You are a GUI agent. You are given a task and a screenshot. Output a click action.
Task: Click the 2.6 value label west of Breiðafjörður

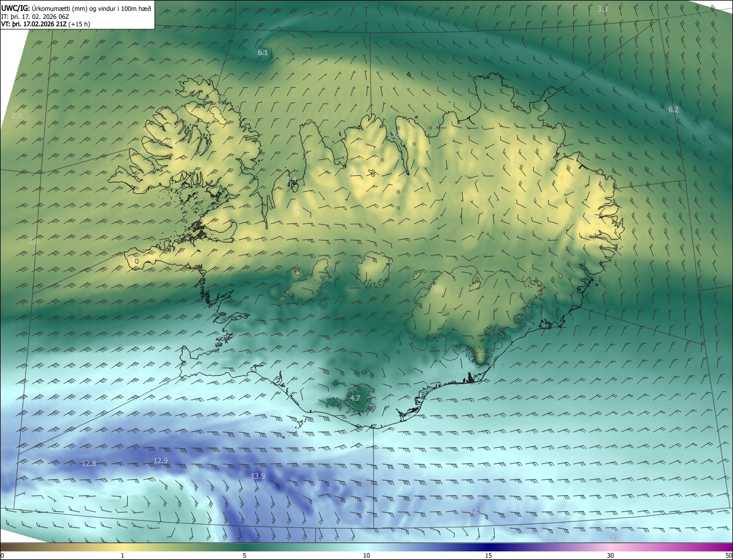point(33,241)
